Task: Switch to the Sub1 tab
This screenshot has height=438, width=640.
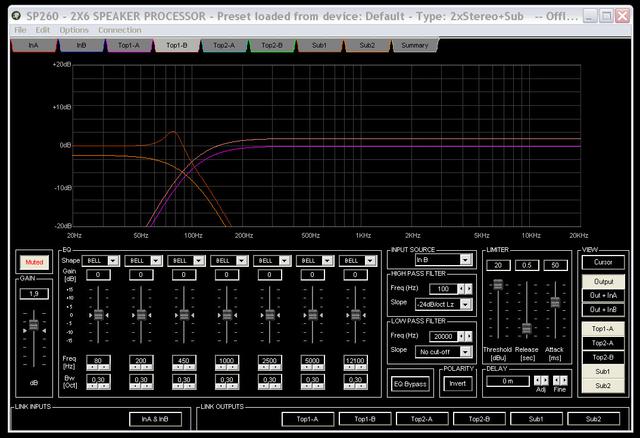Action: pos(320,46)
